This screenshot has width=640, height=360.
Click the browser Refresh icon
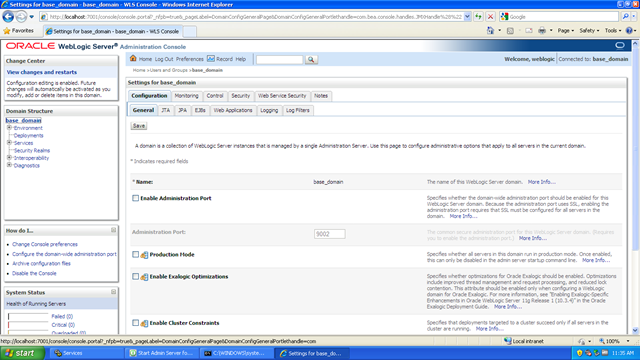pos(478,17)
